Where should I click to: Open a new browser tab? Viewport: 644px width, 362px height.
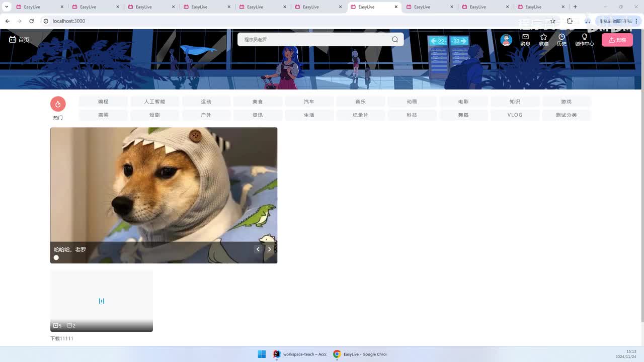click(575, 7)
